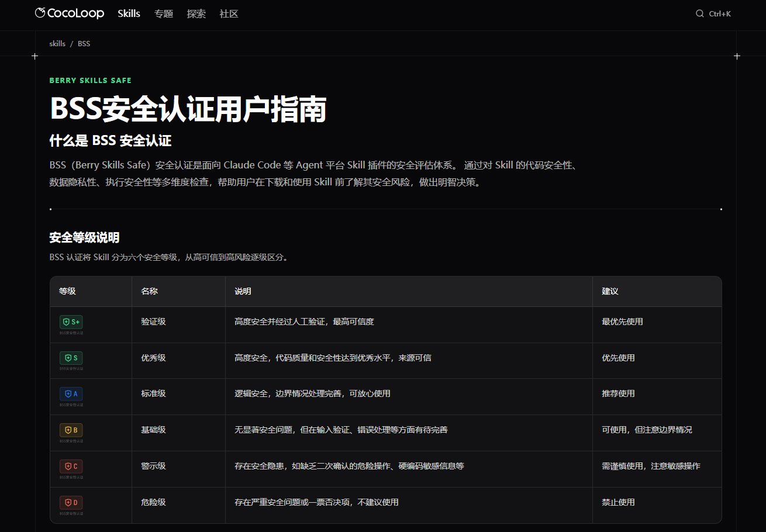
Task: Click the Ctrl+K shortcut hint
Action: (x=719, y=13)
